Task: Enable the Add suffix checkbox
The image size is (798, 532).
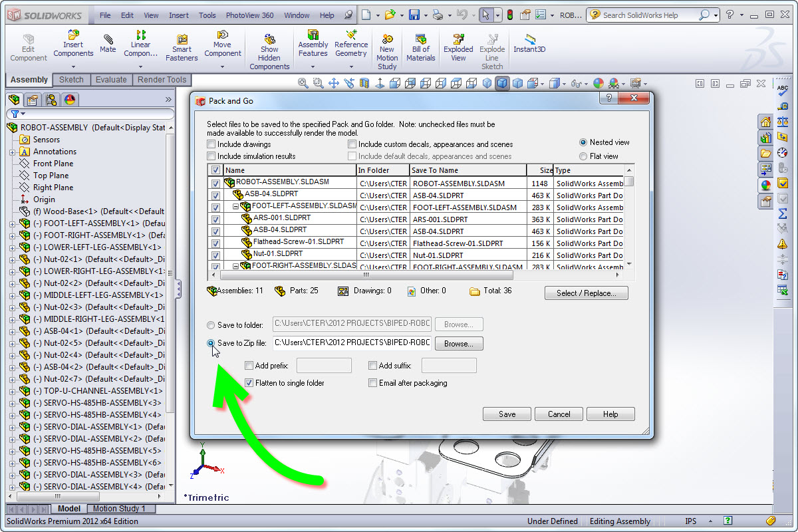Action: coord(373,366)
